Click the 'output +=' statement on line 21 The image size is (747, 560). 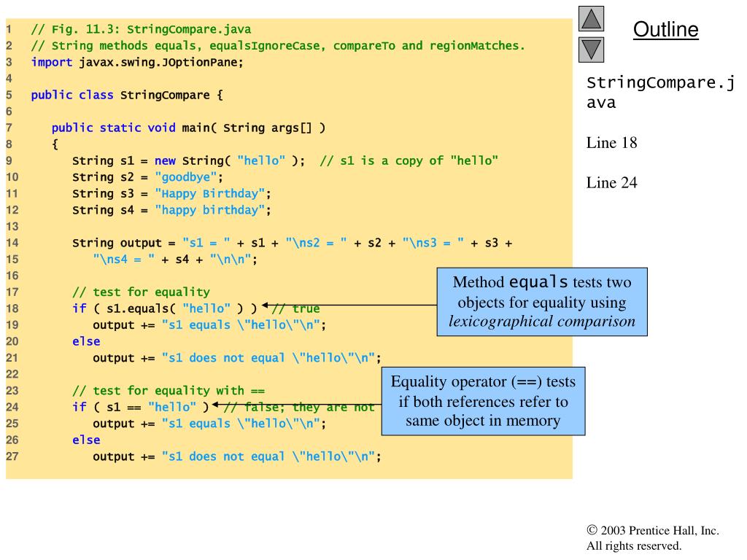pos(237,358)
